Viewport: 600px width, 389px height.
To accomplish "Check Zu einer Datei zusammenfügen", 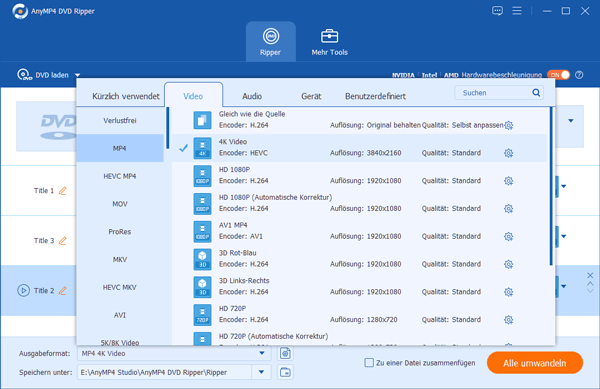I will (x=369, y=363).
